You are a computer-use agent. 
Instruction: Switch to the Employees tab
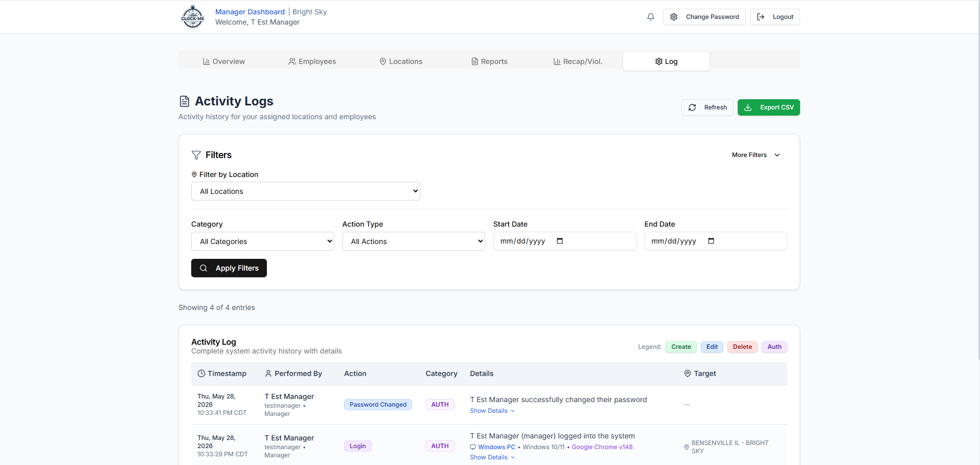pyautogui.click(x=312, y=61)
